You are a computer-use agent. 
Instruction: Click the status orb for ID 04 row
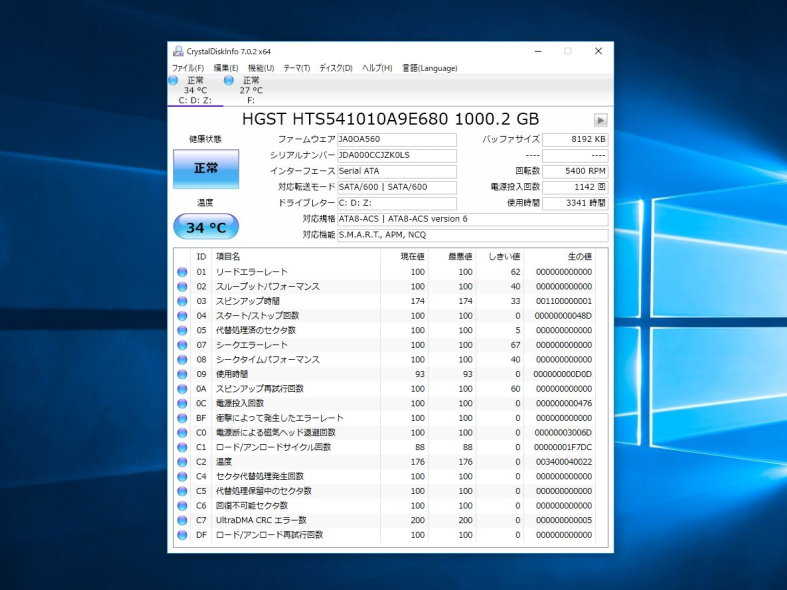[x=182, y=316]
